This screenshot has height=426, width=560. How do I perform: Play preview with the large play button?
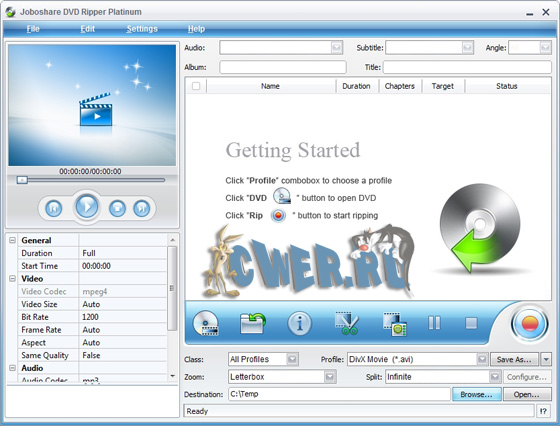click(x=86, y=206)
